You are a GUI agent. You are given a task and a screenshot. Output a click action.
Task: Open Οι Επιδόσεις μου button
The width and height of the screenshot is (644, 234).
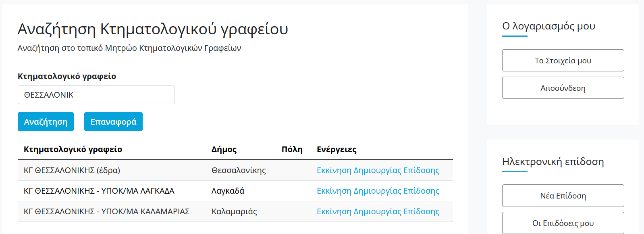coord(563,223)
